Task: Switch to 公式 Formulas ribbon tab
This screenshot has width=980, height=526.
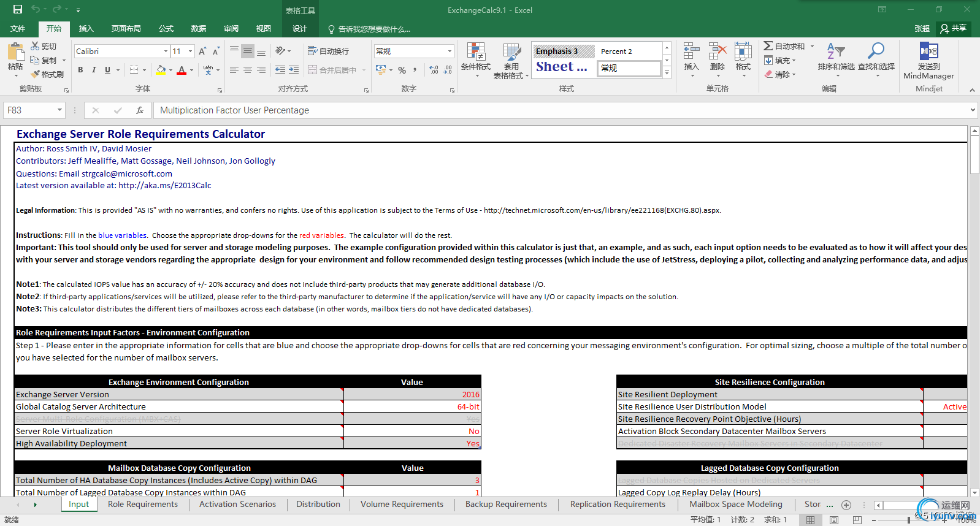Action: point(166,28)
